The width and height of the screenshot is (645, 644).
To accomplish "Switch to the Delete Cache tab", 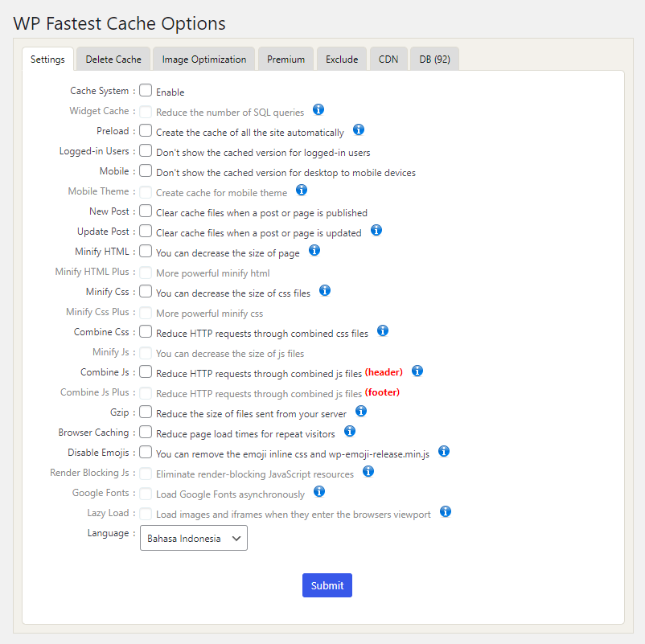I will coord(113,59).
